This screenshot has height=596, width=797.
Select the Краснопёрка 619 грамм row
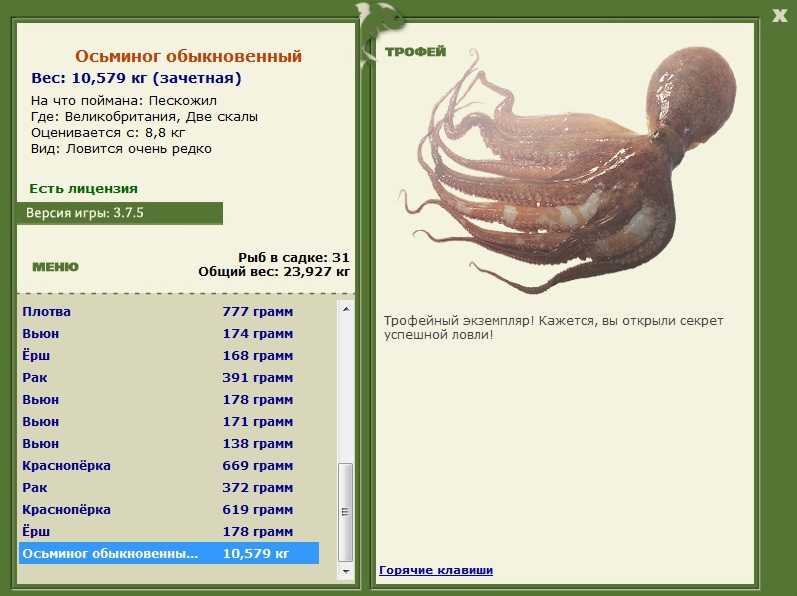[169, 510]
